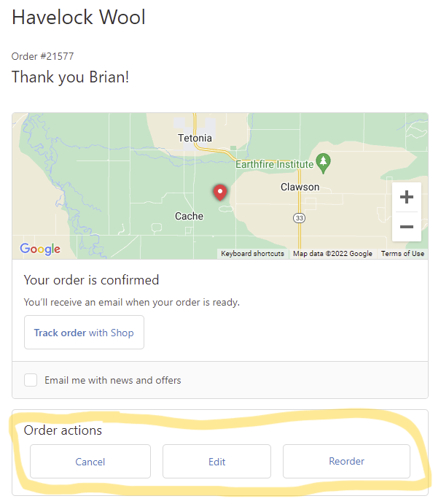Viewport: 441px width, 504px height.
Task: Click the red delivery location pin
Action: coord(219,192)
